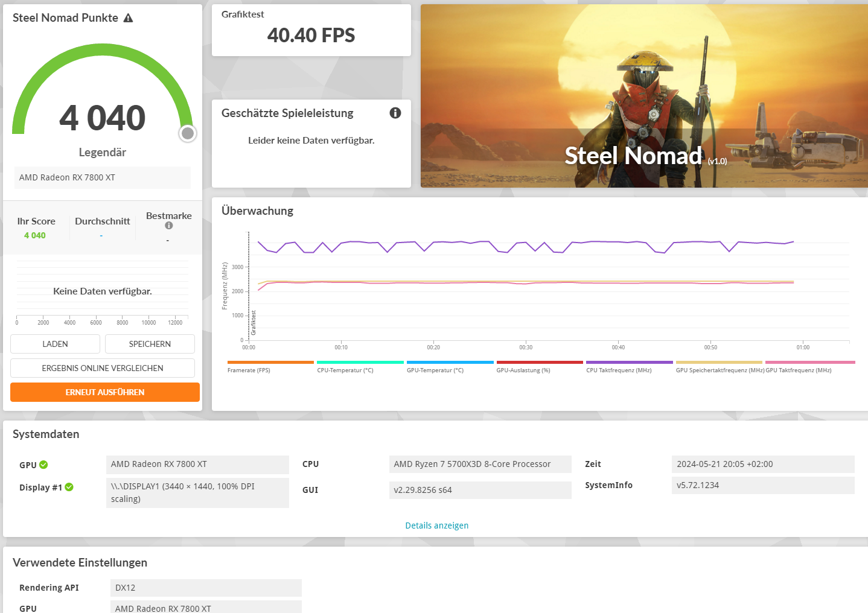Click the Ihr Score value 4 040

(35, 235)
